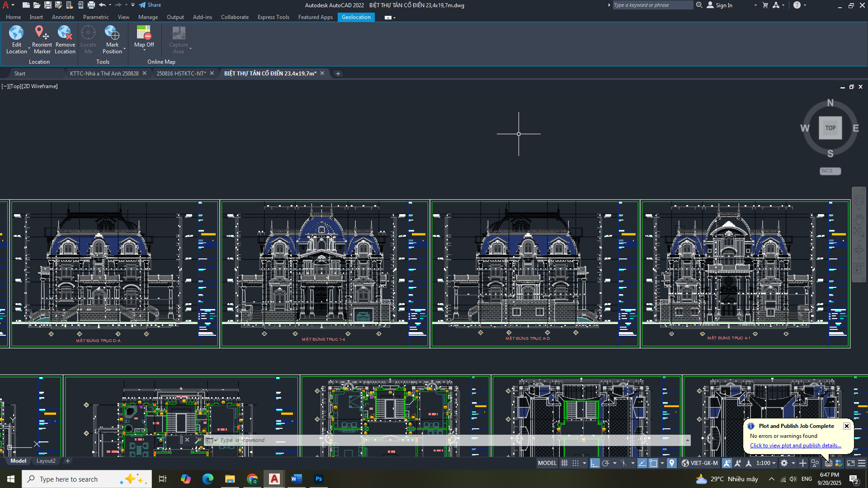Click the Share button in title bar

[x=150, y=5]
